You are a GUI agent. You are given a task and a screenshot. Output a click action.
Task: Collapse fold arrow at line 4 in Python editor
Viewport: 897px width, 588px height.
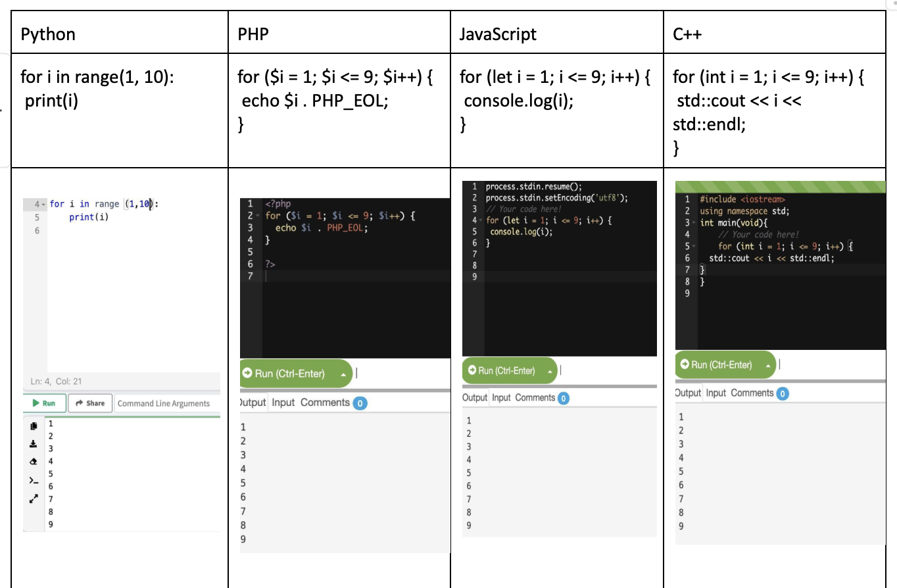[x=43, y=205]
